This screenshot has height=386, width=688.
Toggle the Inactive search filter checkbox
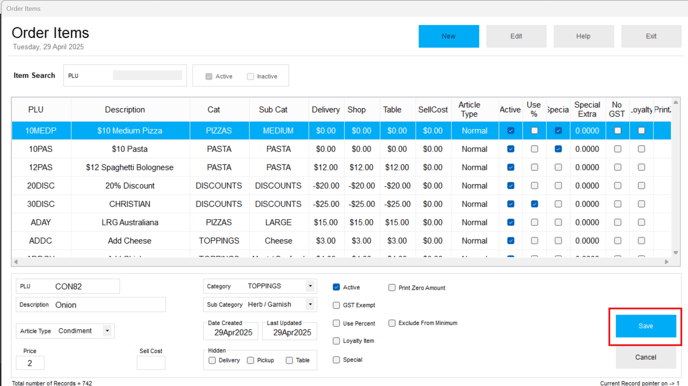click(250, 76)
